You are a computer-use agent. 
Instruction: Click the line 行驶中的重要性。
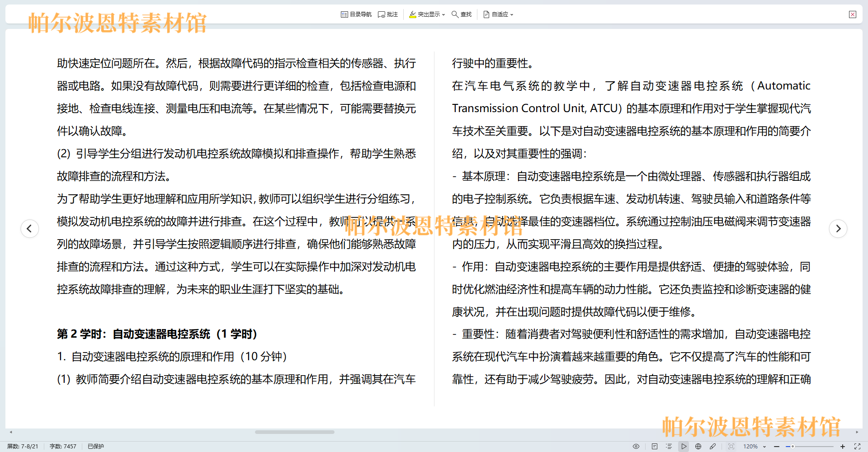click(493, 63)
